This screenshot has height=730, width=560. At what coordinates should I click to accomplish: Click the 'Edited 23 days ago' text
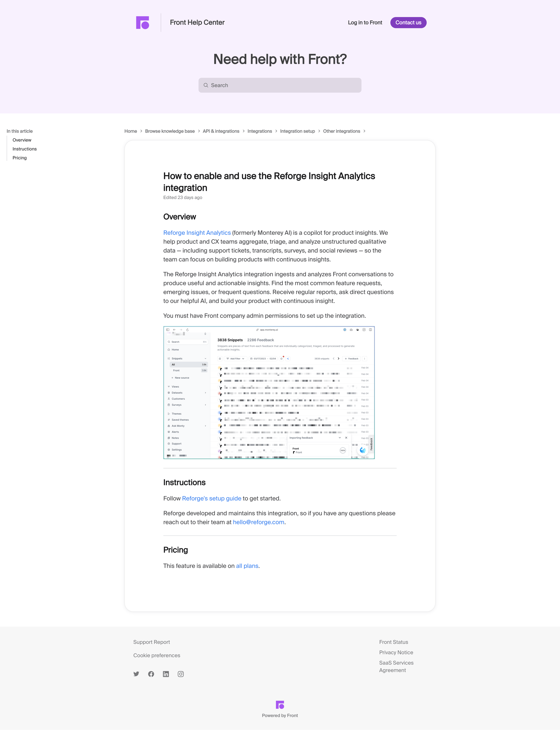(x=183, y=198)
